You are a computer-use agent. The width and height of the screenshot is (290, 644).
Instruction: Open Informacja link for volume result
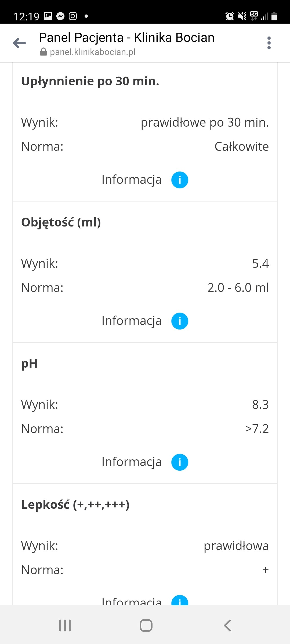[132, 321]
